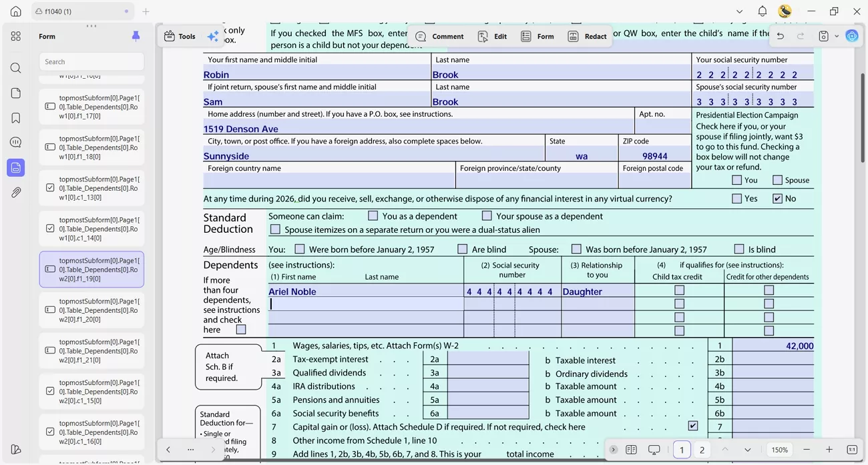868x465 pixels.
Task: Open the ellipsis menu in bottom-left bar
Action: [191, 450]
